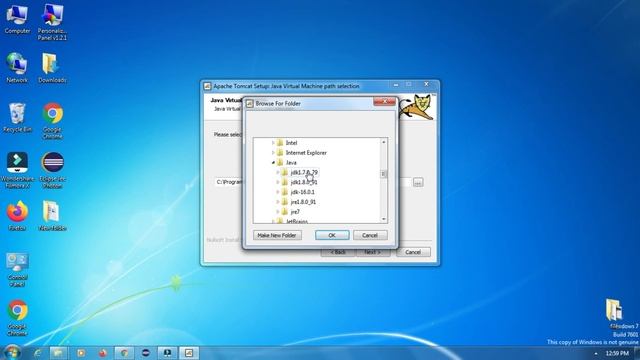Select the jdk1.7.0_79 folder
640x360 pixels.
coord(304,172)
